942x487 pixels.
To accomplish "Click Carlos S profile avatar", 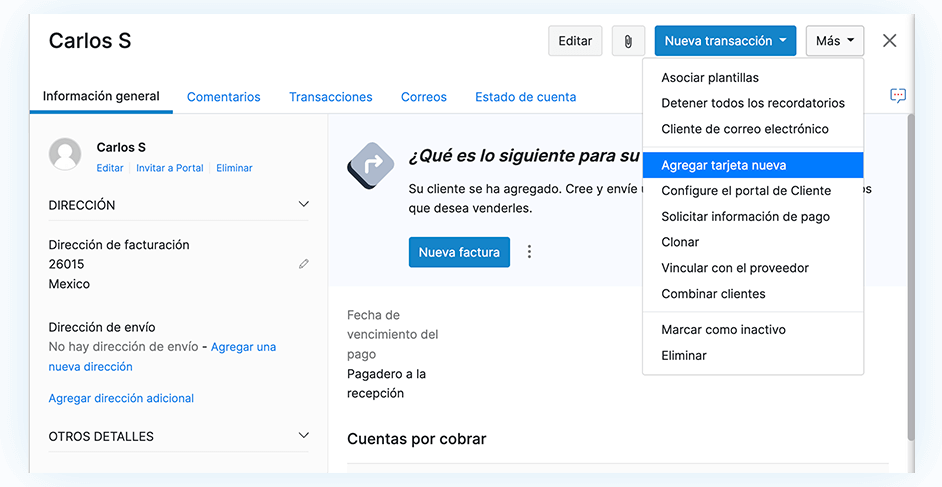I will pyautogui.click(x=65, y=154).
